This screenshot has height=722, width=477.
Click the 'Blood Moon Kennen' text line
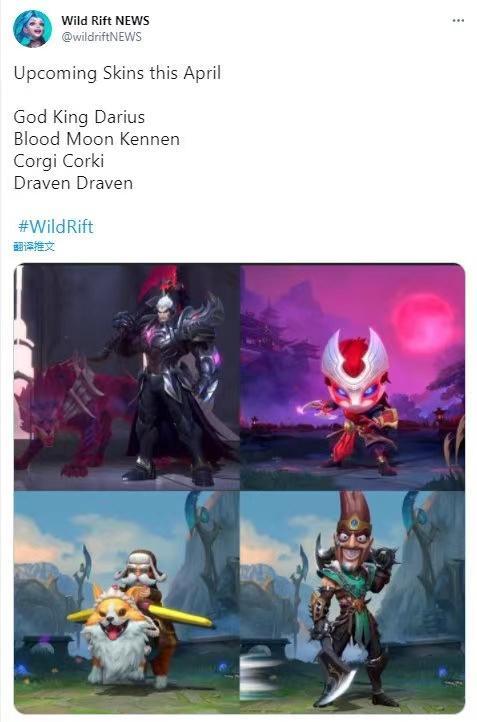click(97, 139)
